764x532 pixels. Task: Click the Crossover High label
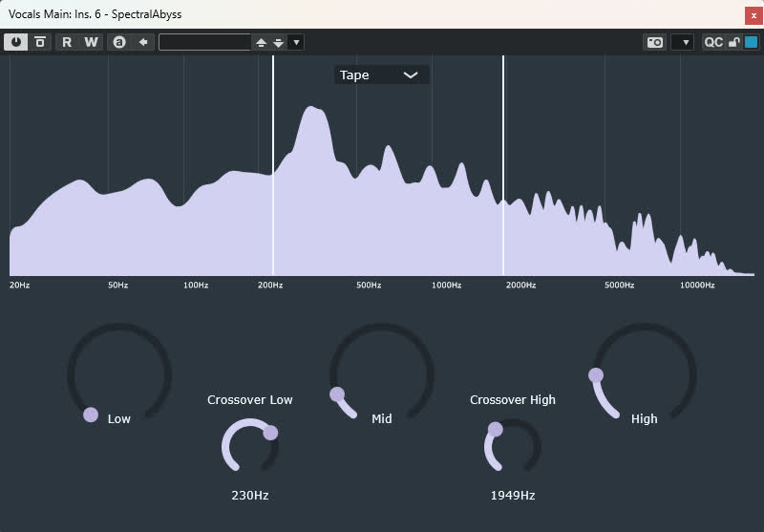coord(513,400)
